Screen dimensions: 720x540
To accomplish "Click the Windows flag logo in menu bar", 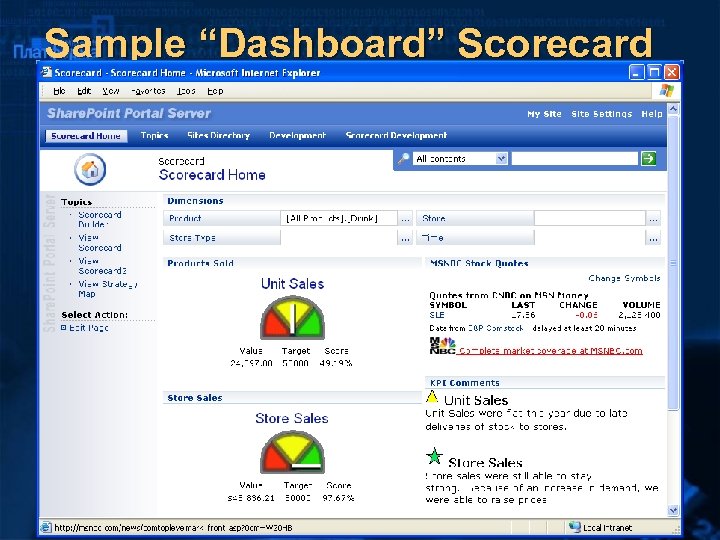I will coord(666,90).
